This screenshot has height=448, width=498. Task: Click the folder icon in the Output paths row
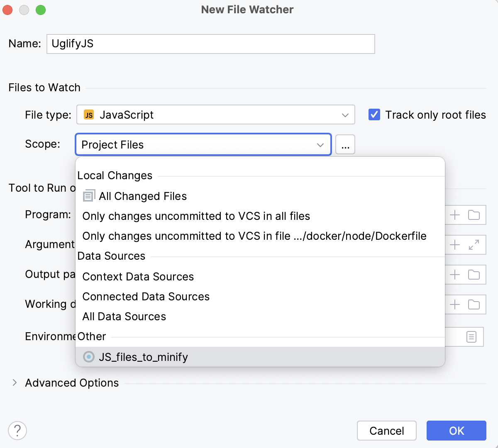point(474,275)
